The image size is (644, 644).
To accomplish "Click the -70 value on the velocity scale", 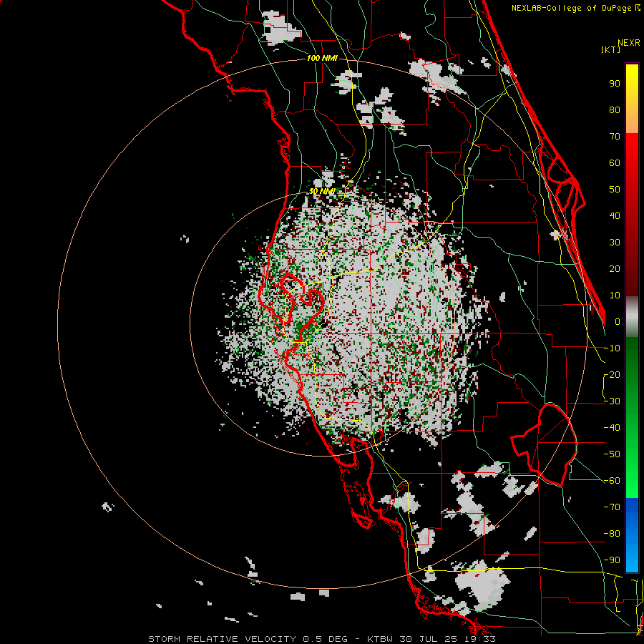I will pos(612,507).
